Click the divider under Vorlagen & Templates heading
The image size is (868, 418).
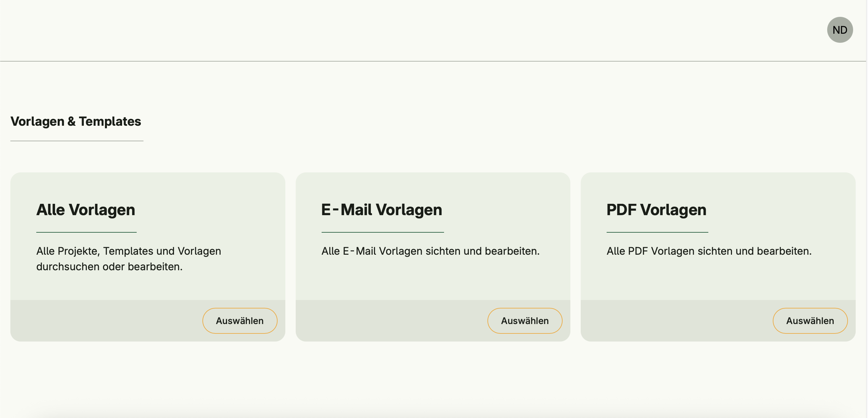77,141
